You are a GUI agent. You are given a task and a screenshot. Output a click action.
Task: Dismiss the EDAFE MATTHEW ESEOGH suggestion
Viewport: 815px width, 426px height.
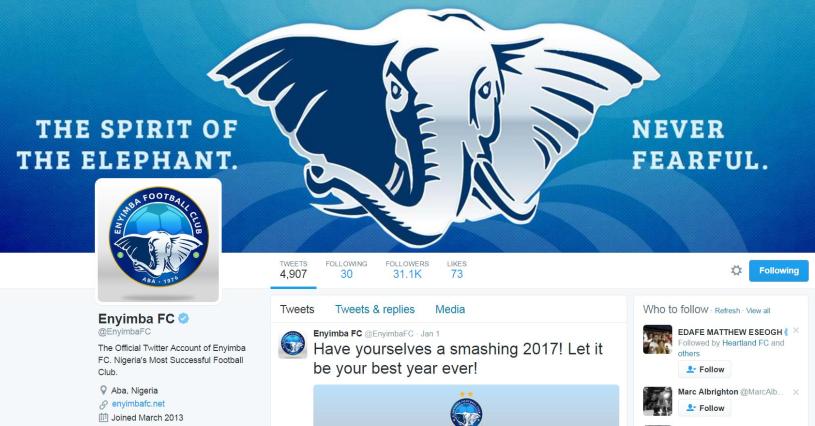click(x=796, y=331)
